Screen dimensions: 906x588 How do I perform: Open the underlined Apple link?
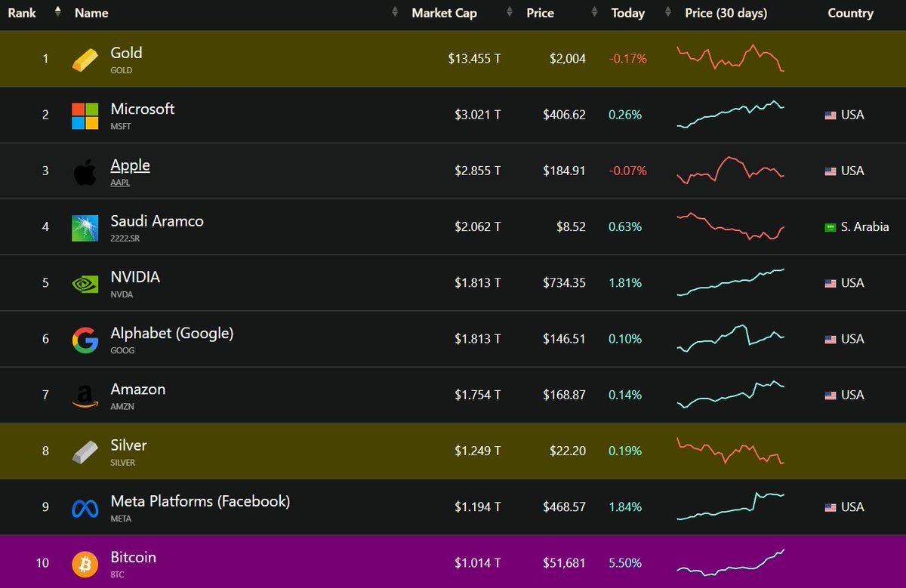(x=130, y=165)
